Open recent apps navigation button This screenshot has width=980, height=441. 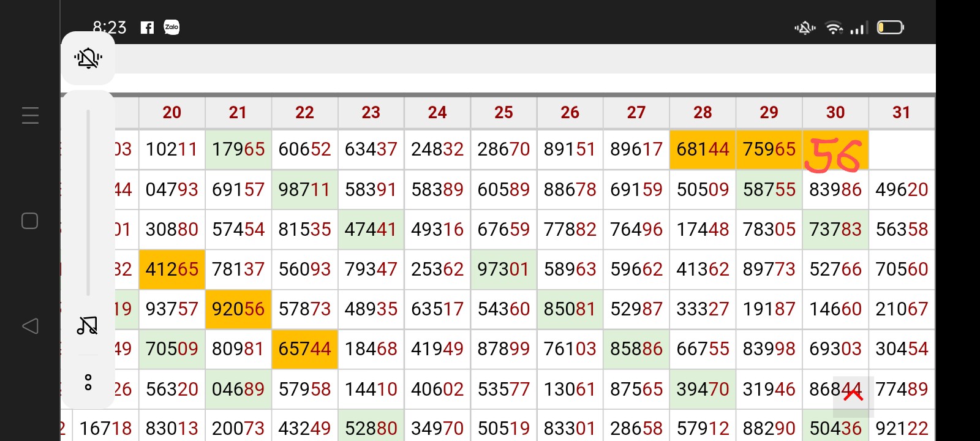(30, 115)
